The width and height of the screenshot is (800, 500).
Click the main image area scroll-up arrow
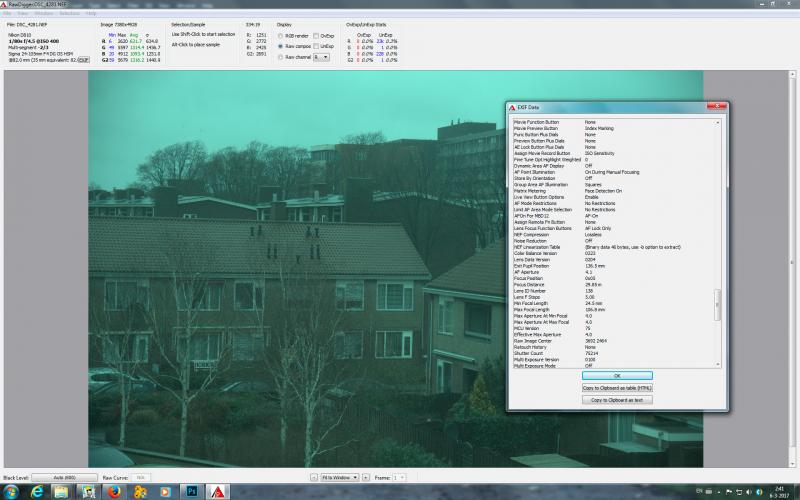tap(792, 74)
